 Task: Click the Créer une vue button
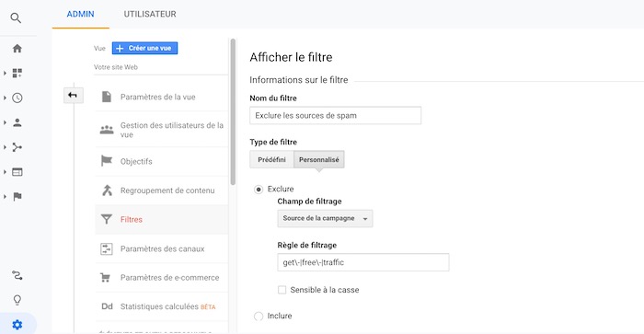pyautogui.click(x=144, y=48)
